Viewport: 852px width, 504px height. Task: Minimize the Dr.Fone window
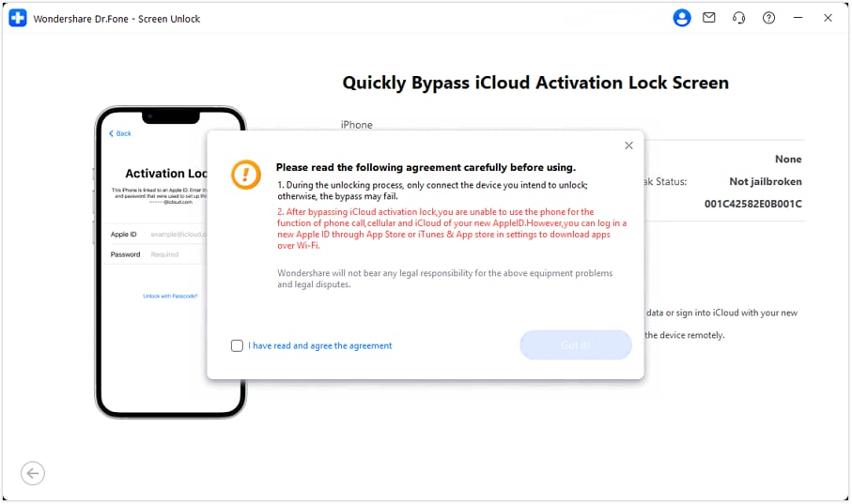pos(798,18)
